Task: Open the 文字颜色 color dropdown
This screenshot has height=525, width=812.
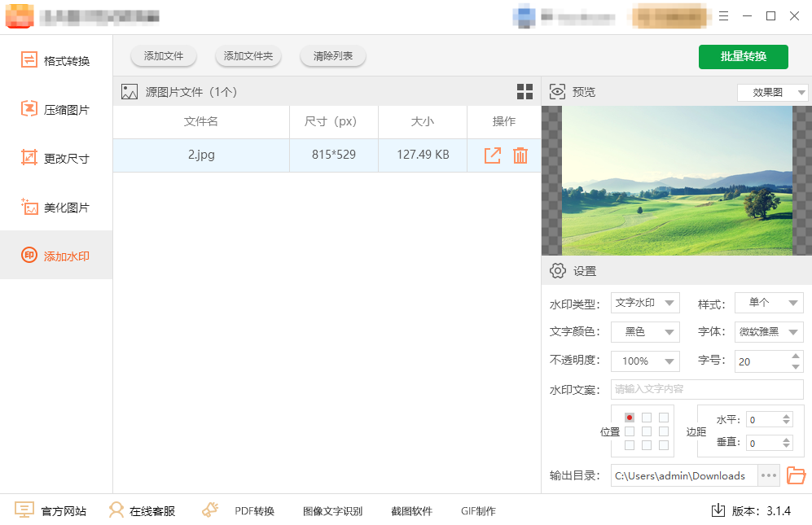Action: pyautogui.click(x=645, y=332)
